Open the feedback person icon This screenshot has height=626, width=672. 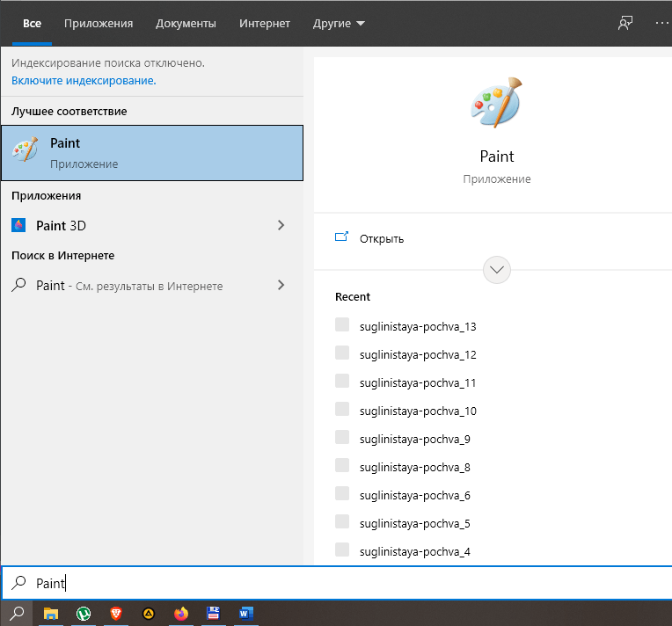point(625,23)
